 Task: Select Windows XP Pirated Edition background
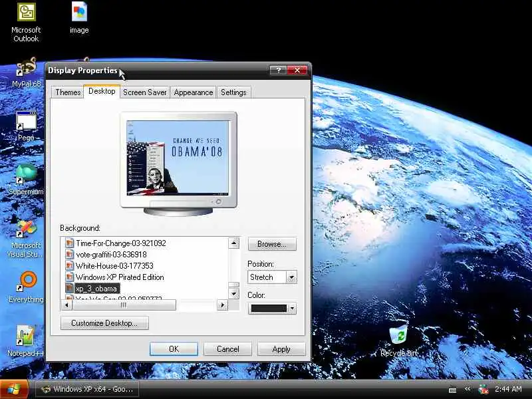click(120, 277)
